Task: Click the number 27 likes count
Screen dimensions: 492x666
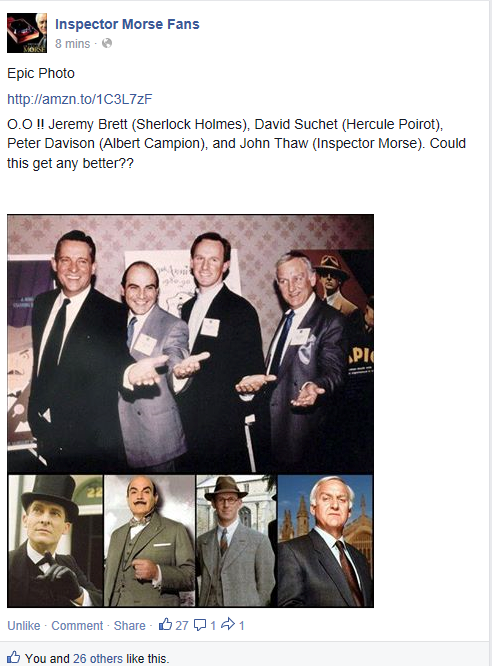Action: coord(182,626)
